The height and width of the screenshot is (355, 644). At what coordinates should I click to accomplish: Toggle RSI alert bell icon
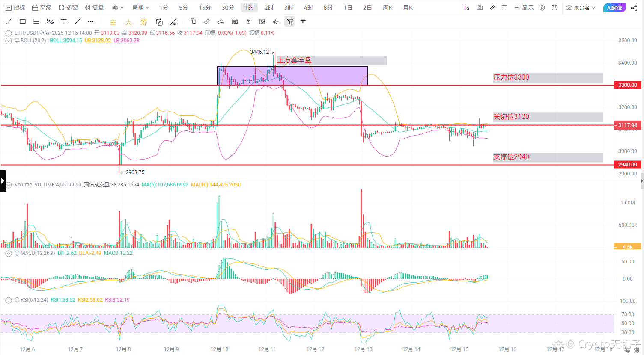click(x=17, y=300)
